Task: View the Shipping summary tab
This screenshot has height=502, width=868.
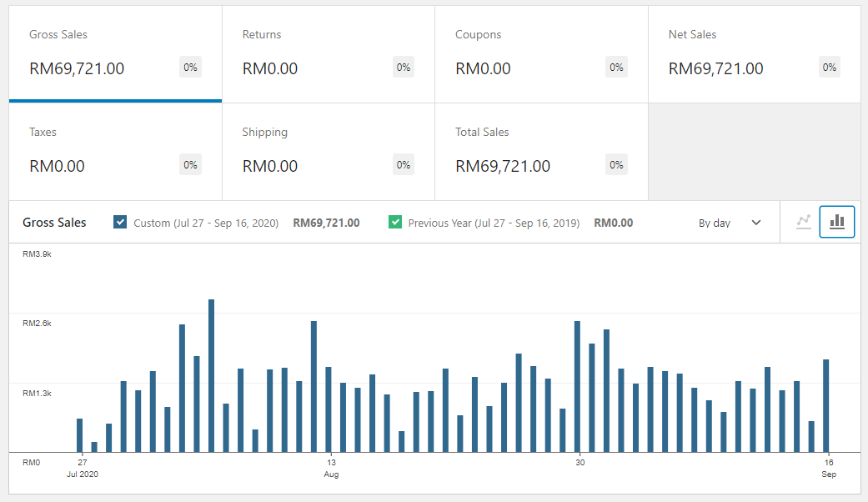Action: tap(329, 152)
